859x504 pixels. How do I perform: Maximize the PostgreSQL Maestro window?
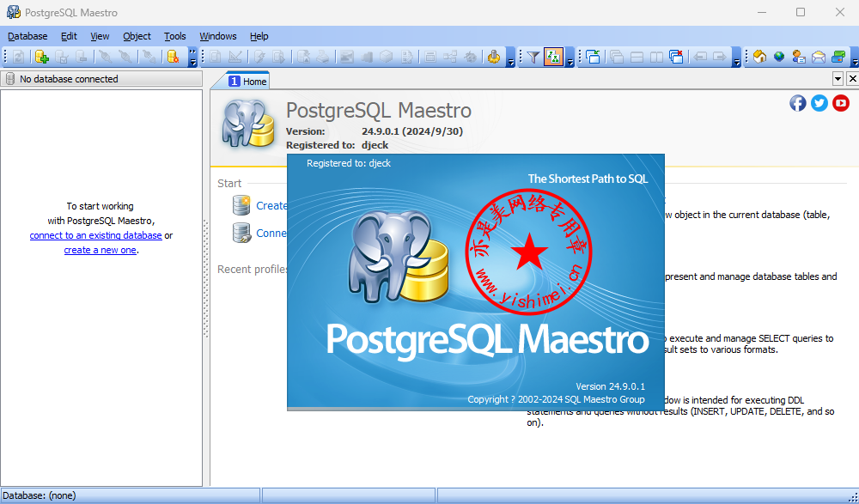click(x=801, y=12)
